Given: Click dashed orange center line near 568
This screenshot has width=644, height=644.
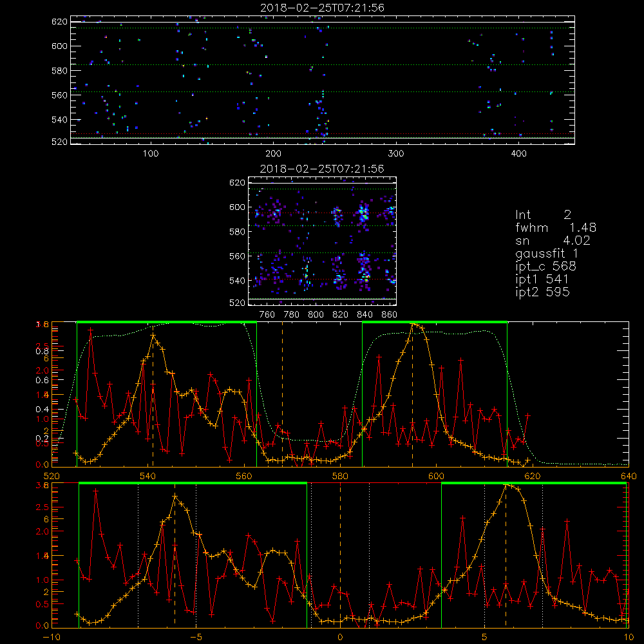Looking at the screenshot, I should coord(282,394).
